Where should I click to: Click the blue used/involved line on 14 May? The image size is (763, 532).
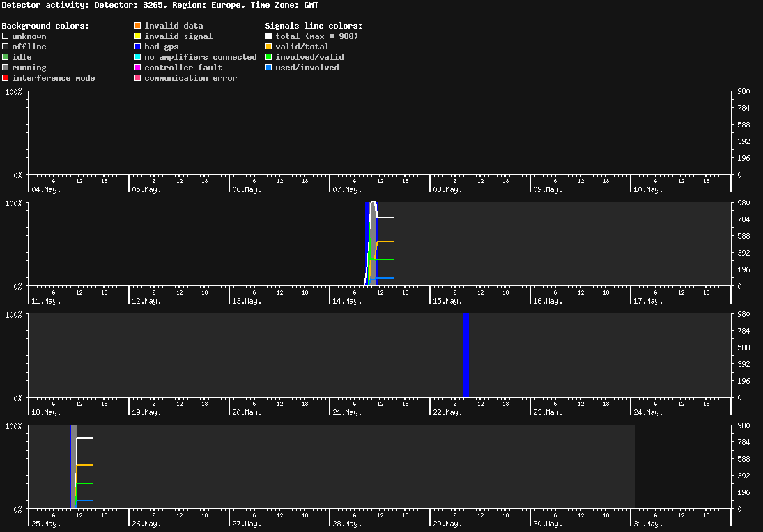(385, 278)
